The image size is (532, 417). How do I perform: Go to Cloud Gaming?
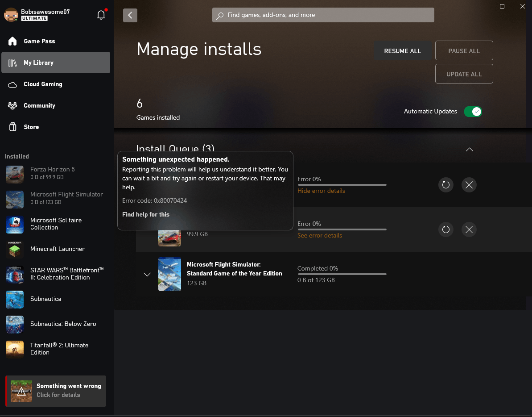[56, 84]
